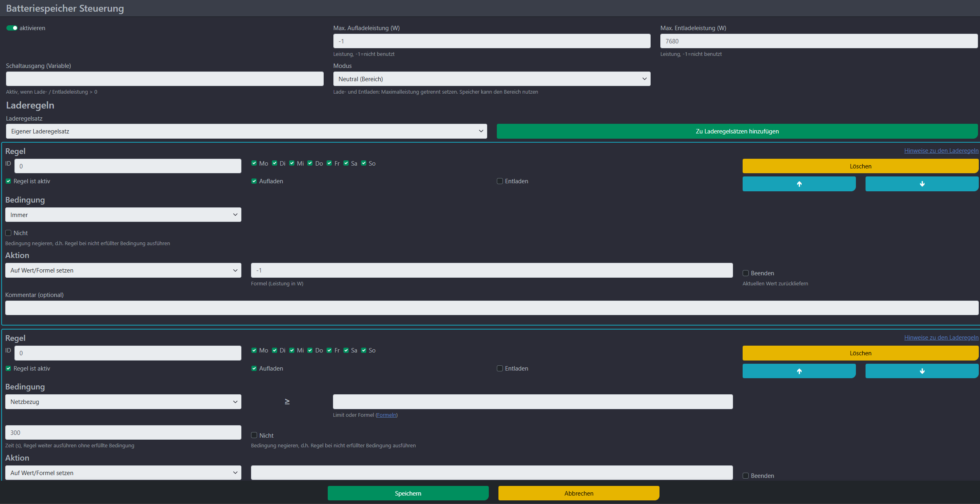The image size is (980, 504).
Task: Open the Immer condition dropdown
Action: [123, 215]
